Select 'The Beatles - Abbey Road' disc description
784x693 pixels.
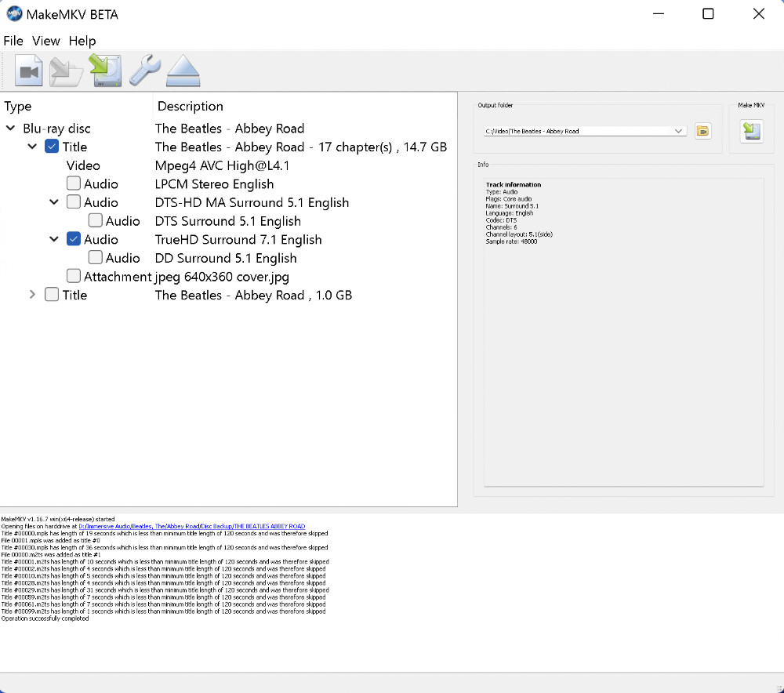point(230,129)
